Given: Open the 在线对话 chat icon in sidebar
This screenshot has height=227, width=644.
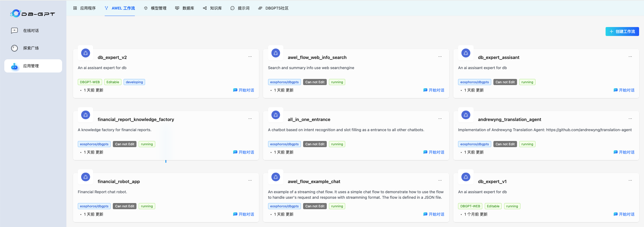Looking at the screenshot, I should (14, 30).
